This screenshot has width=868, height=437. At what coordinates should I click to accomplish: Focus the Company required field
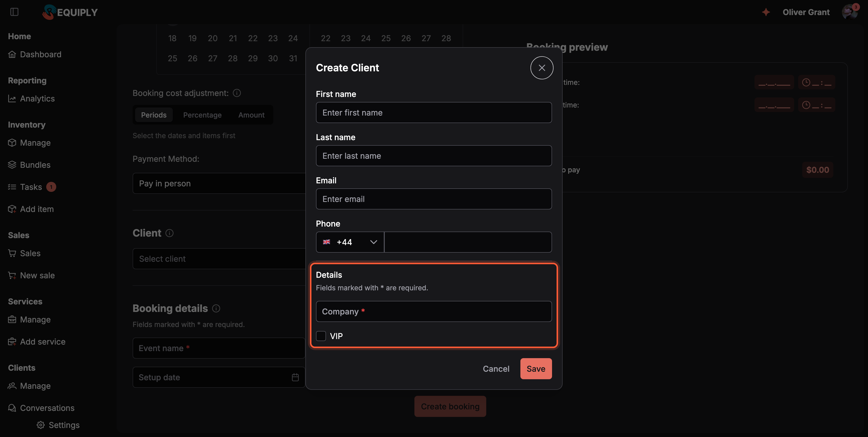[x=434, y=311]
